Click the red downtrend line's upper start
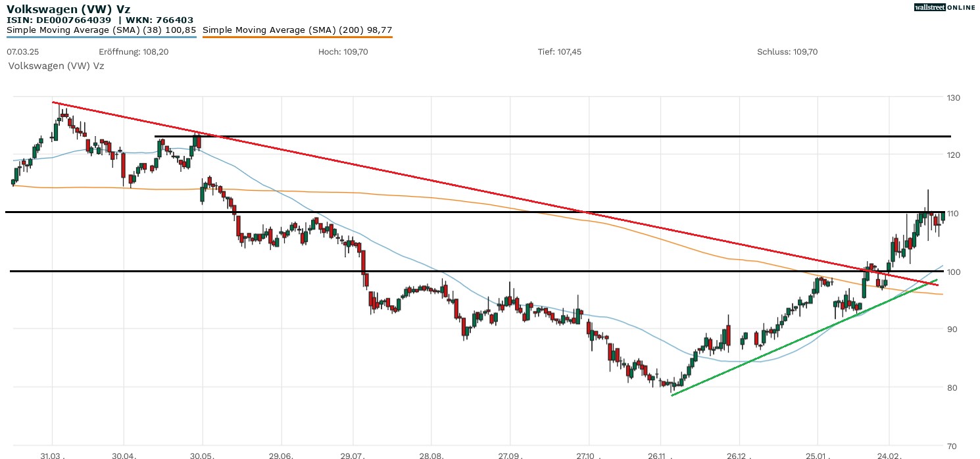The height and width of the screenshot is (459, 980). 54,103
